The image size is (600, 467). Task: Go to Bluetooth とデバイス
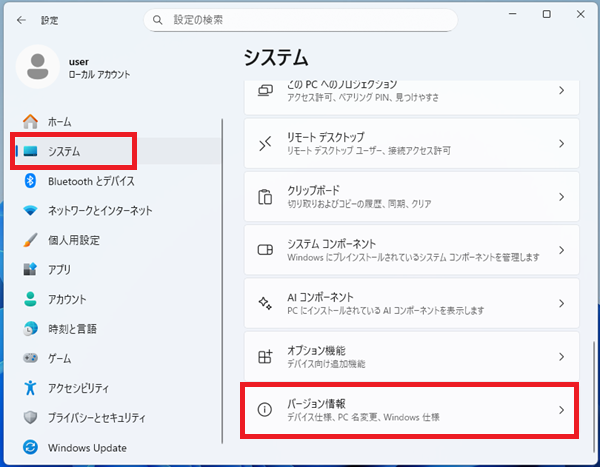point(91,181)
